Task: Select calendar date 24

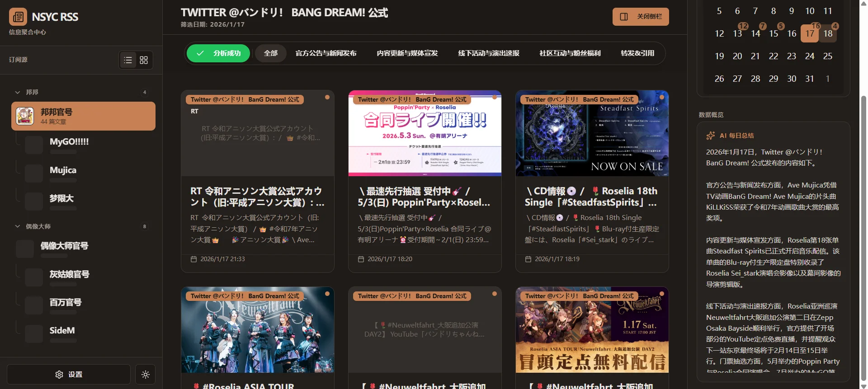Action: (x=810, y=56)
